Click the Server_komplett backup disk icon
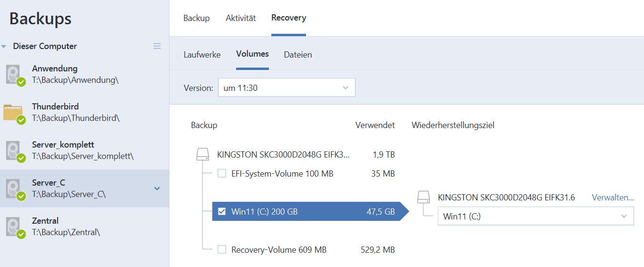 click(x=14, y=151)
